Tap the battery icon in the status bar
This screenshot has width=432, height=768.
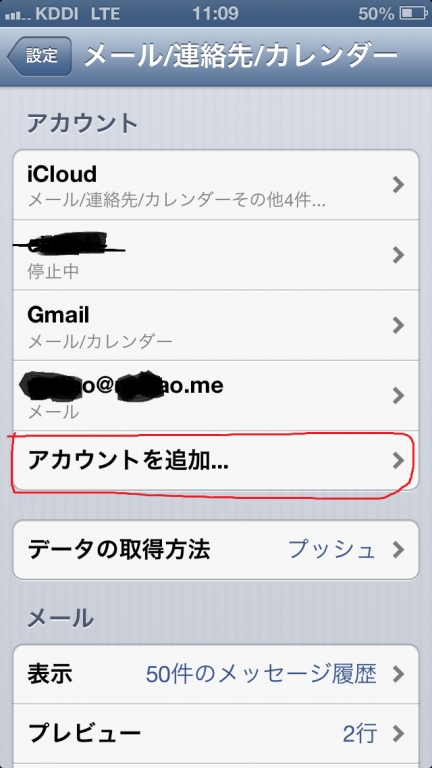414,14
